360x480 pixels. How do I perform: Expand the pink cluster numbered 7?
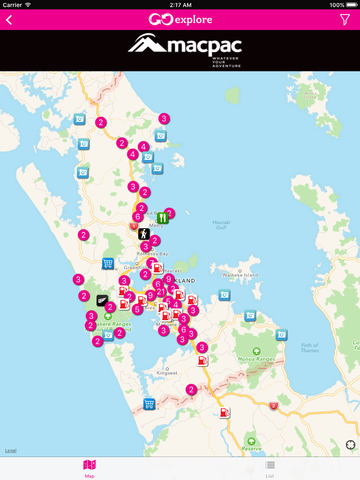pos(152,263)
